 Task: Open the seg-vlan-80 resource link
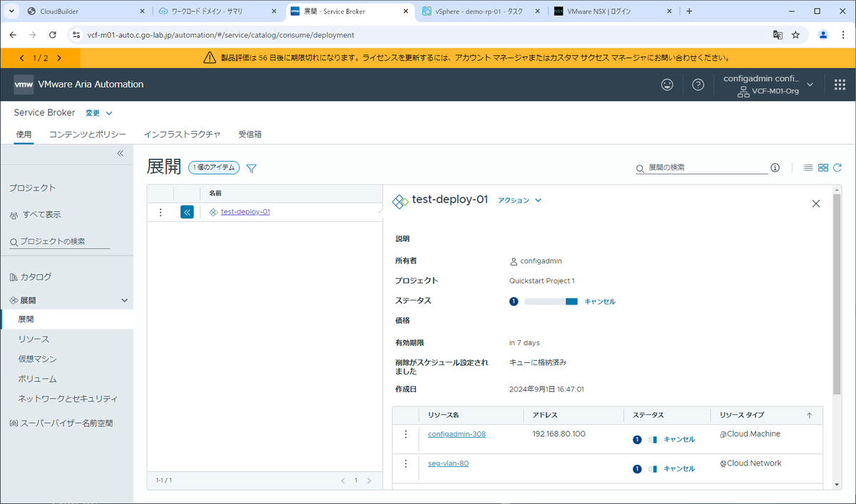[x=448, y=463]
